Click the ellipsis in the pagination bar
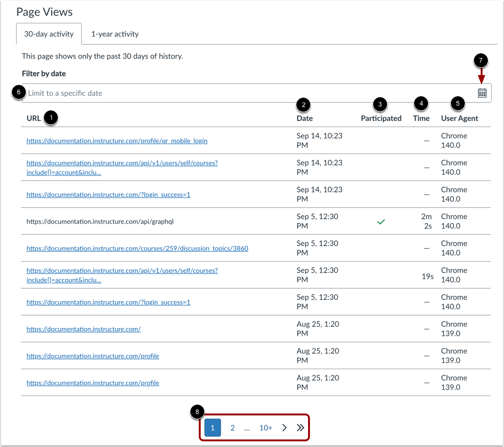Viewport: 504px width, 447px height. [247, 428]
